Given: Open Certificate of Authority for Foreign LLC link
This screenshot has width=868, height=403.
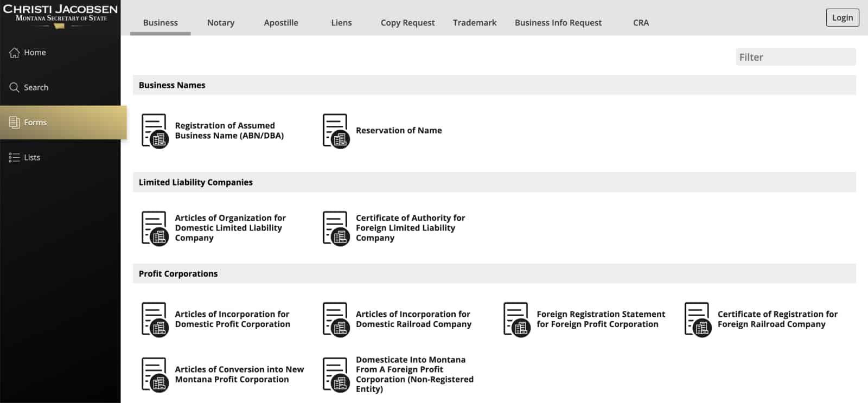Looking at the screenshot, I should (410, 228).
